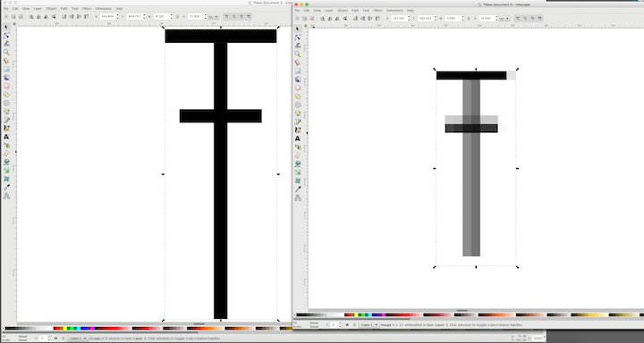
Task: Select the Text tool in document 4 window
Action: coord(298,138)
